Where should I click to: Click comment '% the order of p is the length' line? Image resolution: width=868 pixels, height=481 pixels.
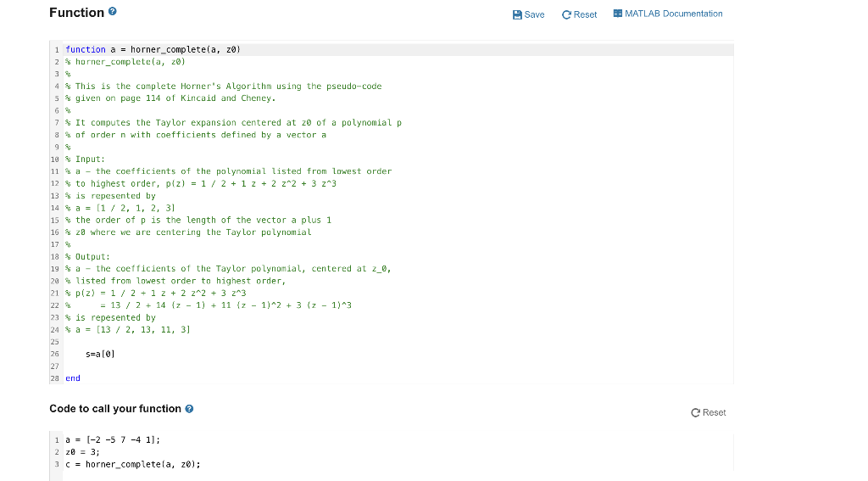tap(198, 220)
